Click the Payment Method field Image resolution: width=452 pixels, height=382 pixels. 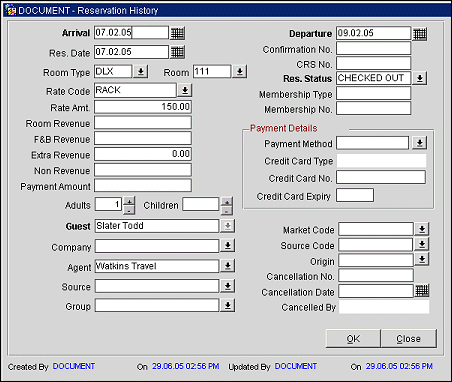(x=372, y=143)
